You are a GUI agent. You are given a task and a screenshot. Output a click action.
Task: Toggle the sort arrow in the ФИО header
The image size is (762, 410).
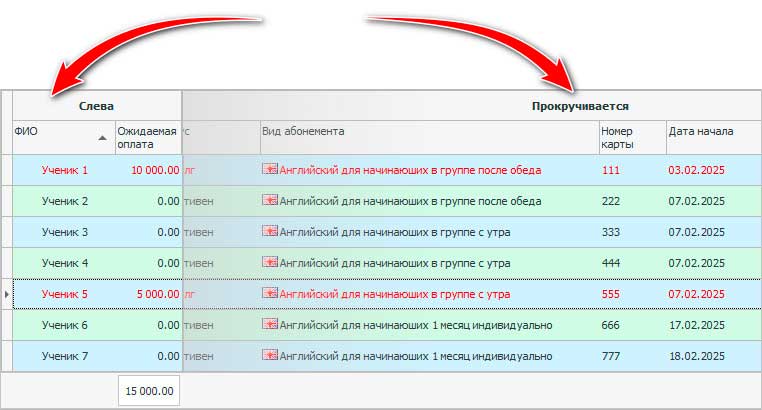102,137
